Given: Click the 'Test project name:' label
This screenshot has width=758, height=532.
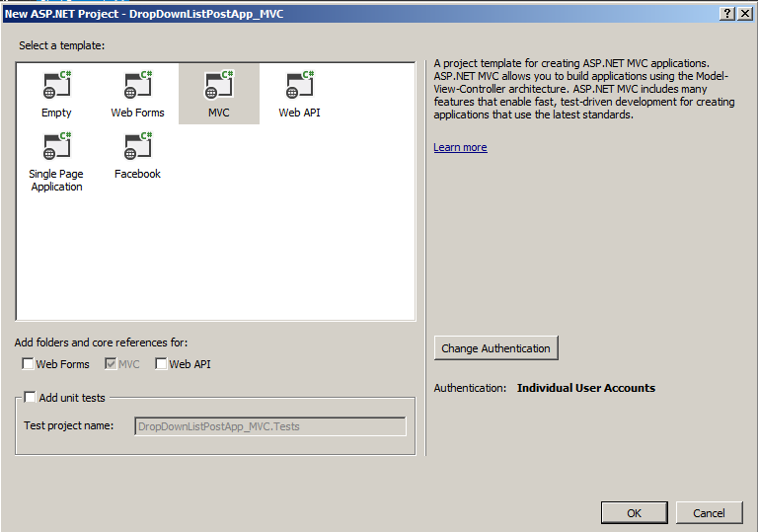Looking at the screenshot, I should pos(69,425).
